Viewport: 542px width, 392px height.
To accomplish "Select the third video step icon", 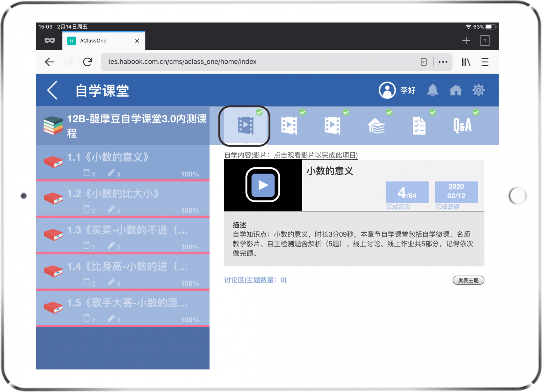I will [332, 126].
